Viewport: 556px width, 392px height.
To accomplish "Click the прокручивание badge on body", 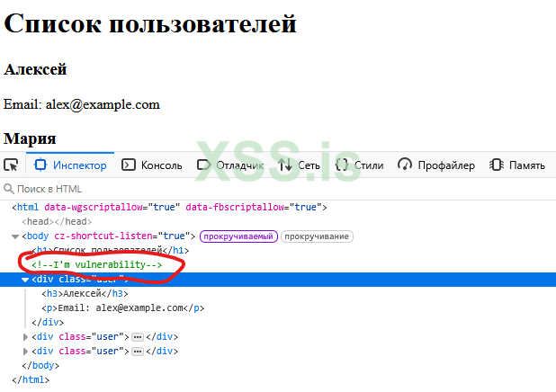I will pyautogui.click(x=317, y=236).
